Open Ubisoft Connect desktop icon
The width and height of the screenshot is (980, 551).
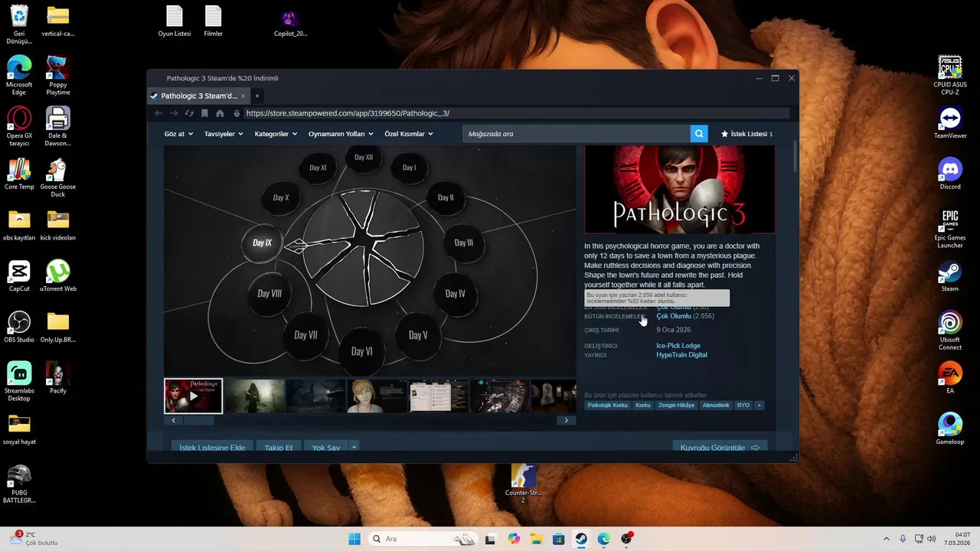pos(950,331)
